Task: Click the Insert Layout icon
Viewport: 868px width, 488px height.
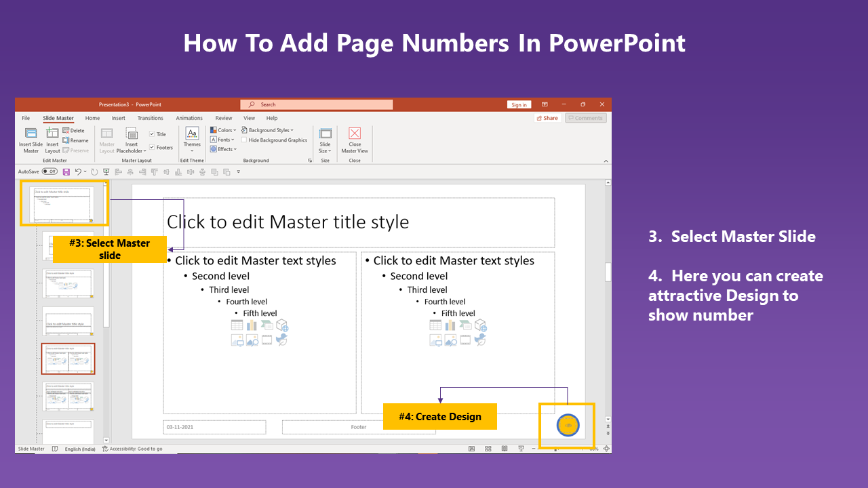Action: [52, 134]
